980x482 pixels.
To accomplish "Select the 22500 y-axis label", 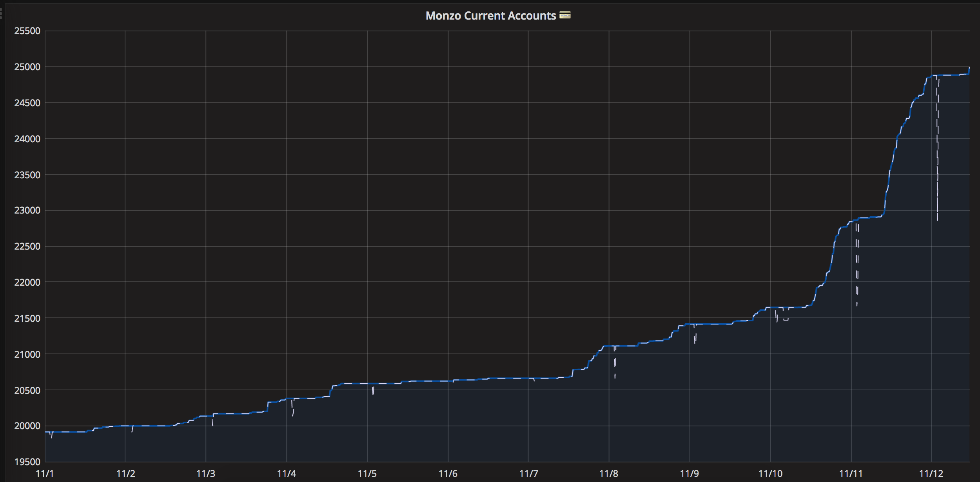I will pyautogui.click(x=27, y=246).
